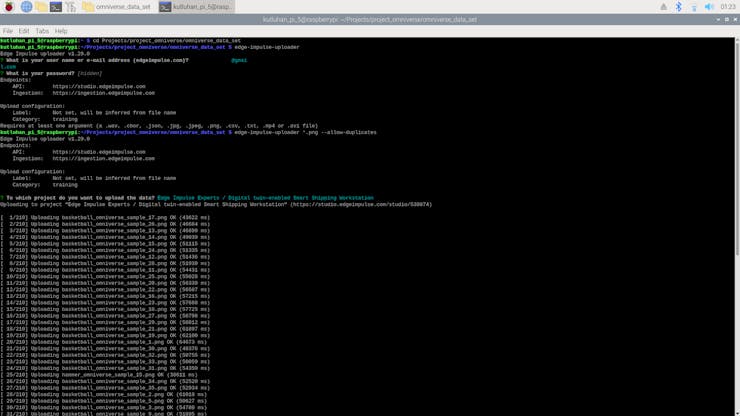The height and width of the screenshot is (416, 740).
Task: Close the terminal window
Action: [x=735, y=19]
